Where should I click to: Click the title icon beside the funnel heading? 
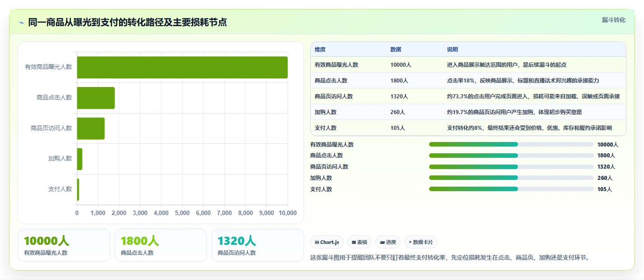(x=21, y=23)
